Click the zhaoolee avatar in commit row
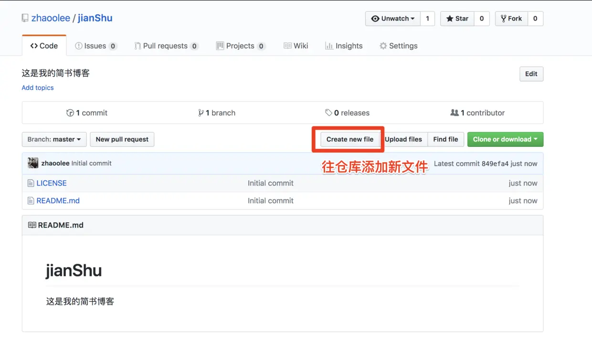 click(x=33, y=163)
